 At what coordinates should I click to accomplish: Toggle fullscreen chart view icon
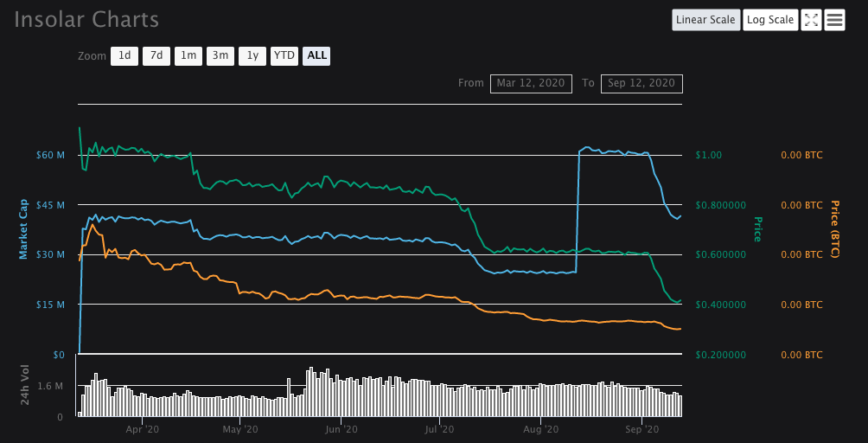point(811,20)
